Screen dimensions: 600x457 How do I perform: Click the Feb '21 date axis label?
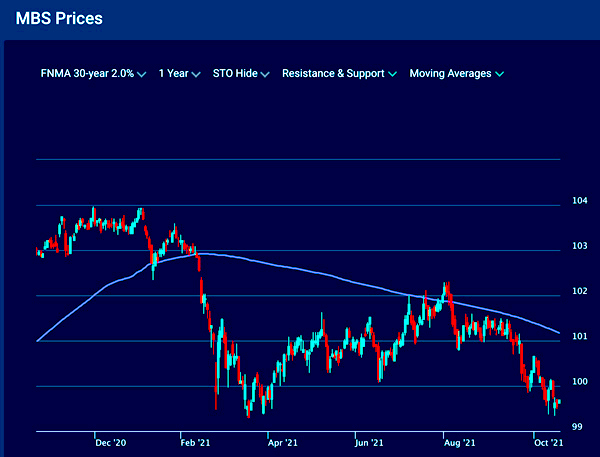196,441
